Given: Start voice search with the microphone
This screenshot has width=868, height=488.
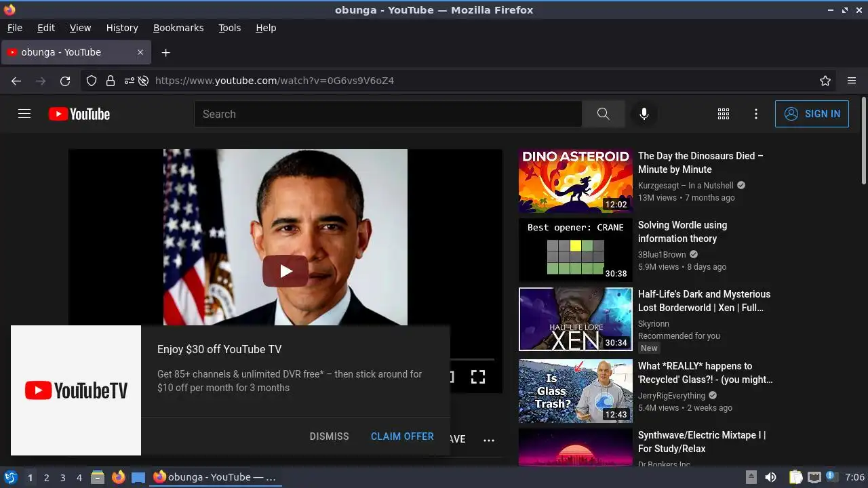Looking at the screenshot, I should (644, 114).
